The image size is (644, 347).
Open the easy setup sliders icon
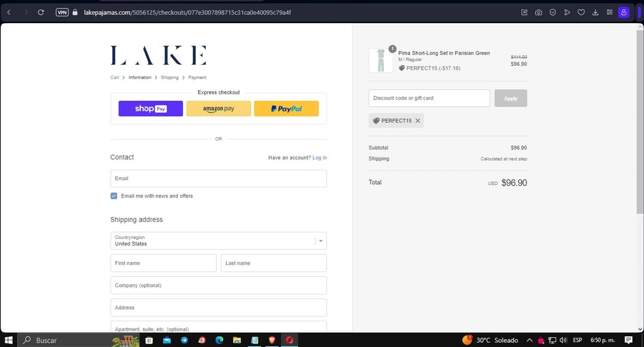click(x=609, y=12)
